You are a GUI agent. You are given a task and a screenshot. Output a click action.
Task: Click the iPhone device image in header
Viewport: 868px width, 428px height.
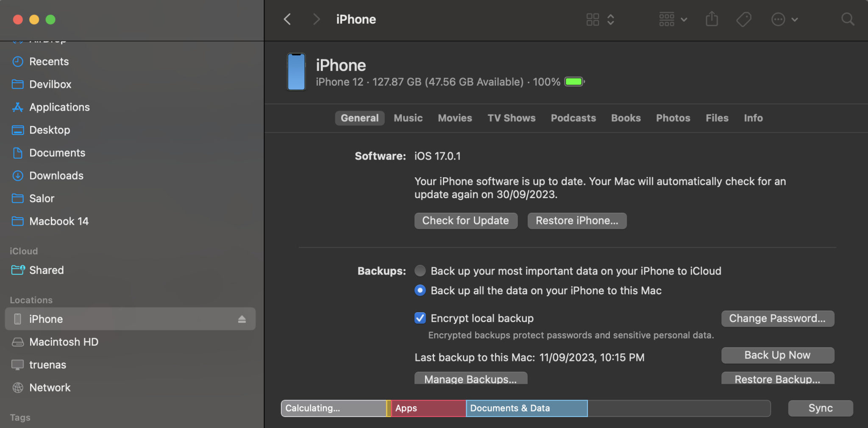[296, 72]
